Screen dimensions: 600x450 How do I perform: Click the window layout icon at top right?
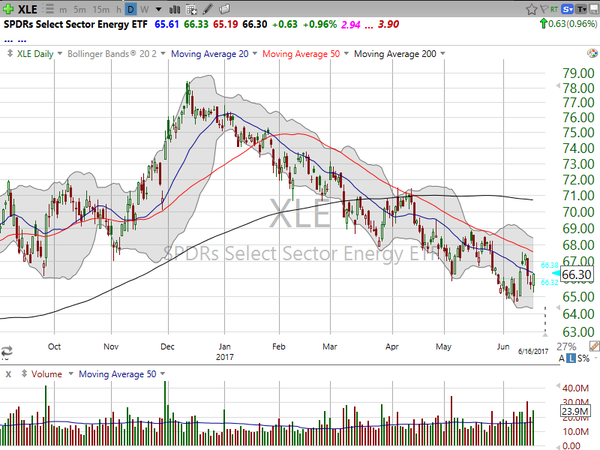594,9
